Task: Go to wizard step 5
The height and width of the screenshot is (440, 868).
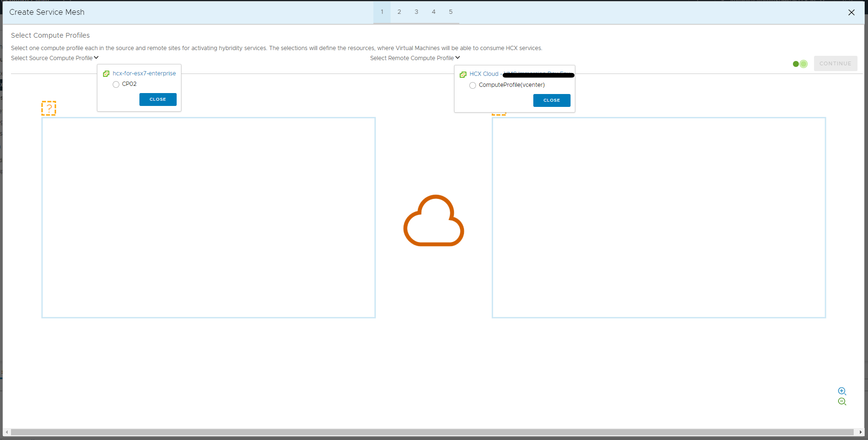Action: [451, 12]
